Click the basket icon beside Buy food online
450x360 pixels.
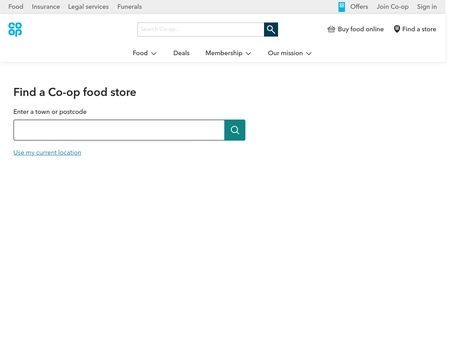(331, 29)
